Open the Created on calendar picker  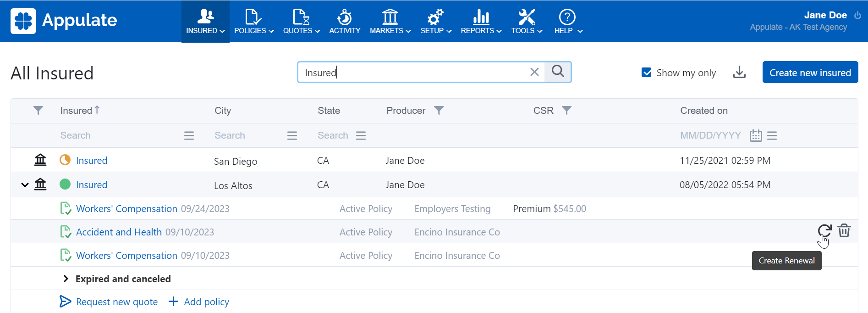click(x=756, y=136)
